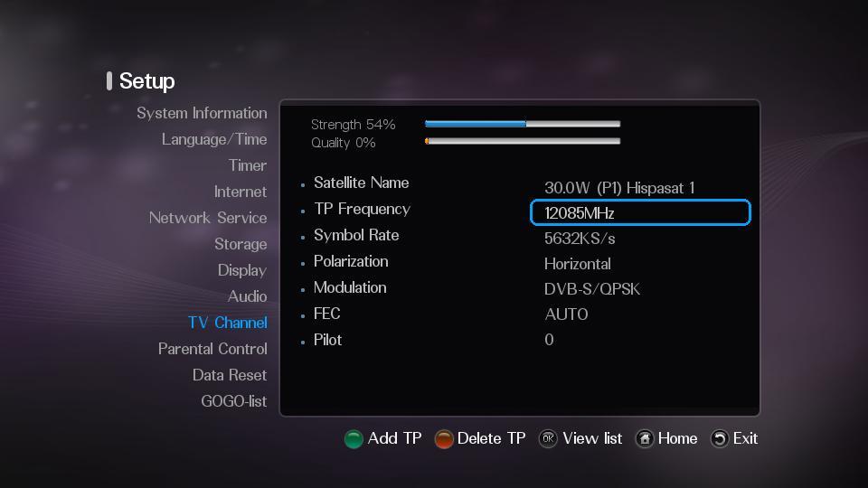Select the 12085MHz TP Frequency field

[x=640, y=213]
